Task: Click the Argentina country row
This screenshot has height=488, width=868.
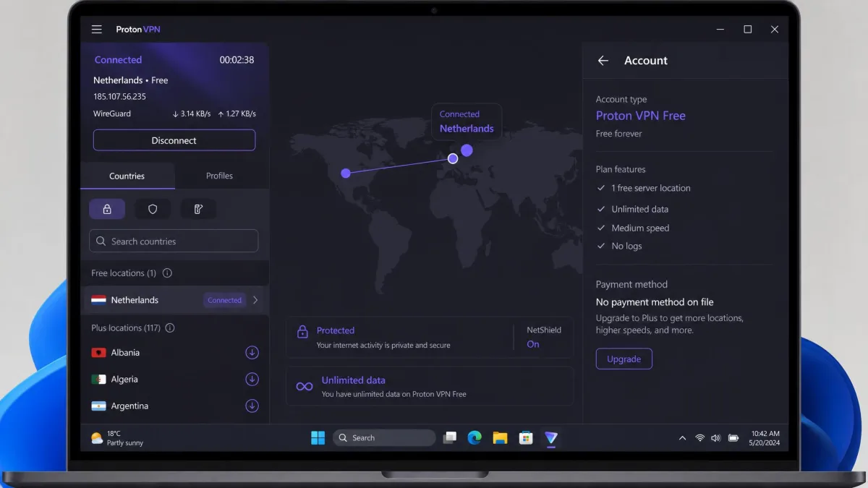Action: (x=174, y=406)
